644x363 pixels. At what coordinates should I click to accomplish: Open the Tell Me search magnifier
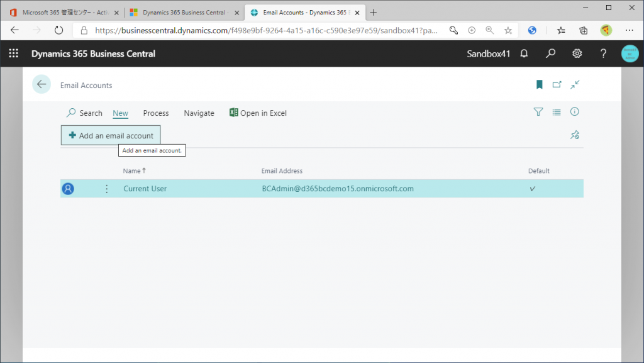tap(550, 53)
